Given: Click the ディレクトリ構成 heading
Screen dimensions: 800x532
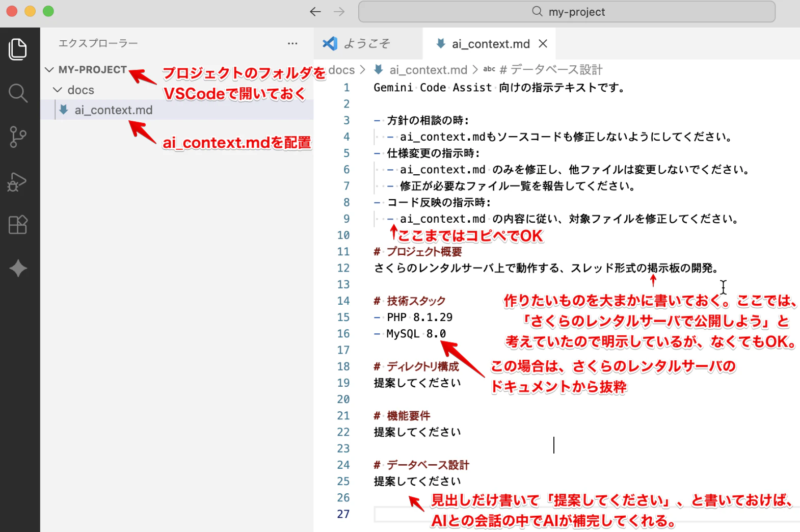Looking at the screenshot, I should [416, 366].
